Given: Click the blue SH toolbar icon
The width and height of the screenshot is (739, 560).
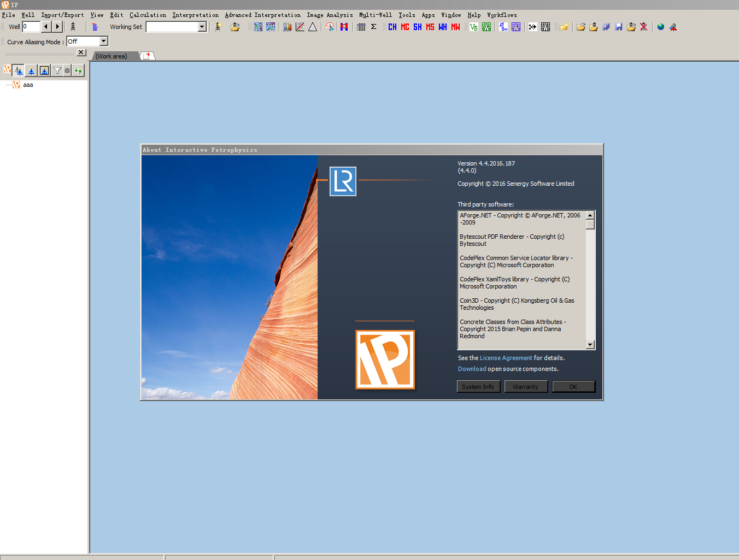Looking at the screenshot, I should [x=418, y=27].
